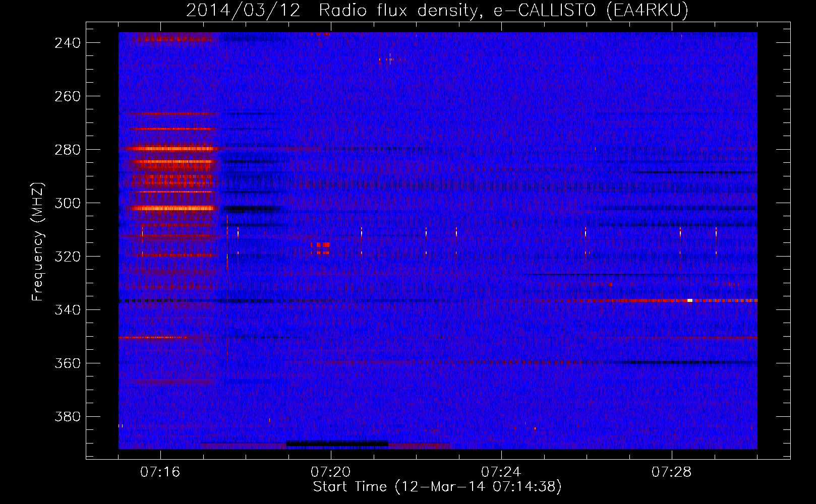Click the bright orange band at 280 MHz near 07:16
Image resolution: width=816 pixels, height=504 pixels.
pyautogui.click(x=171, y=149)
